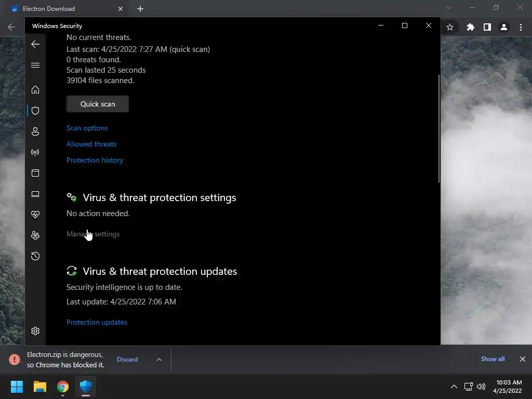The width and height of the screenshot is (532, 399).
Task: Click the Virus & threat protection settings heading
Action: pyautogui.click(x=159, y=198)
